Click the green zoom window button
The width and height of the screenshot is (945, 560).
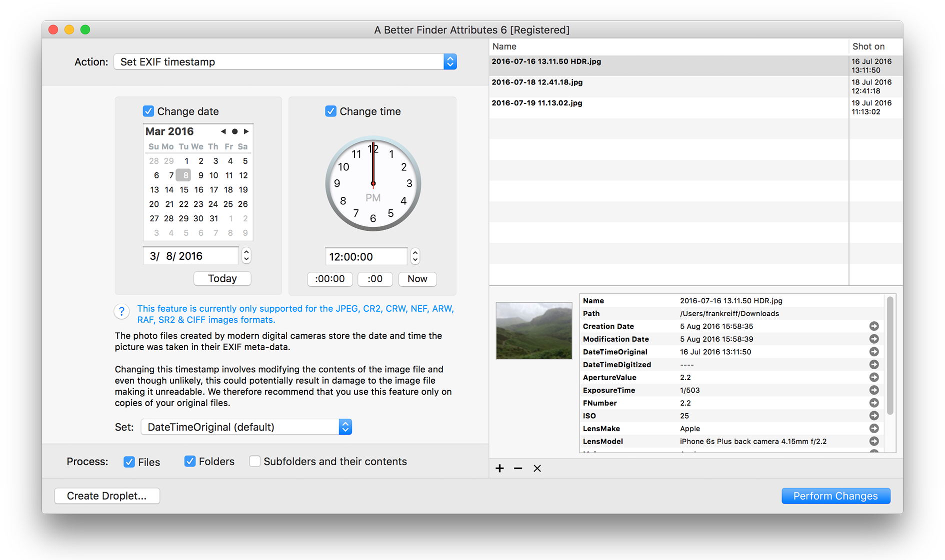point(85,30)
